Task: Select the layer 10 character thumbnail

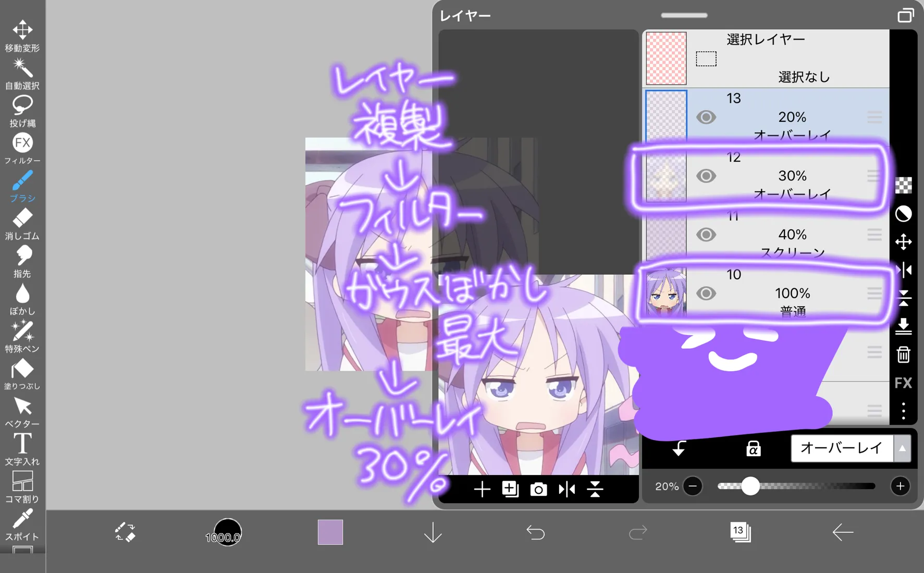Action: [666, 292]
